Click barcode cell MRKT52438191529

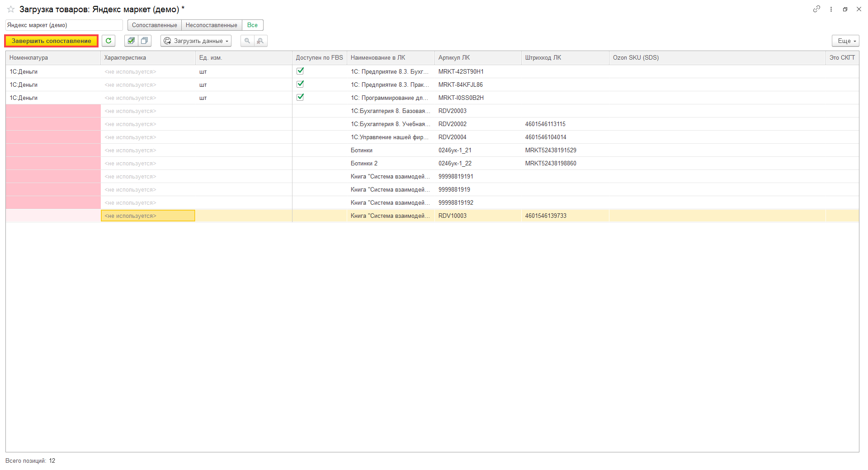pos(565,150)
